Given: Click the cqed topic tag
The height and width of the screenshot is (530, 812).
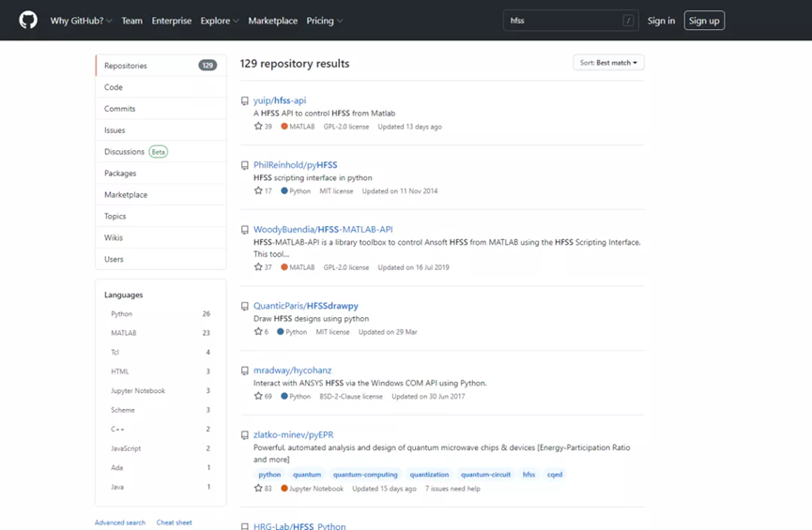Looking at the screenshot, I should click(x=555, y=475).
